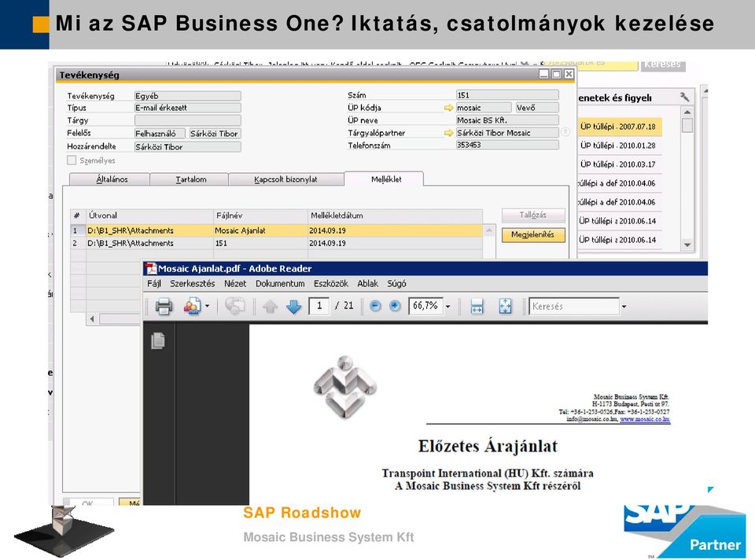Click the Szám field showing 151
The height and width of the screenshot is (560, 755).
pos(507,95)
